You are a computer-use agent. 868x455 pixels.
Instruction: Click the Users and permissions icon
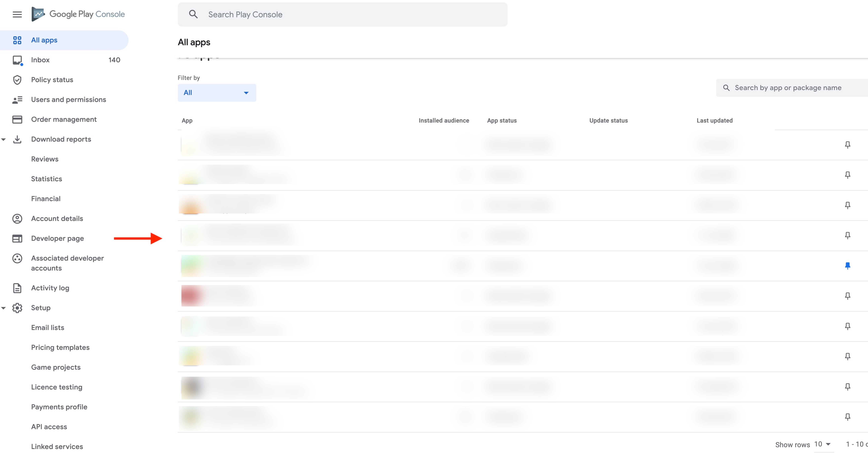(x=17, y=100)
